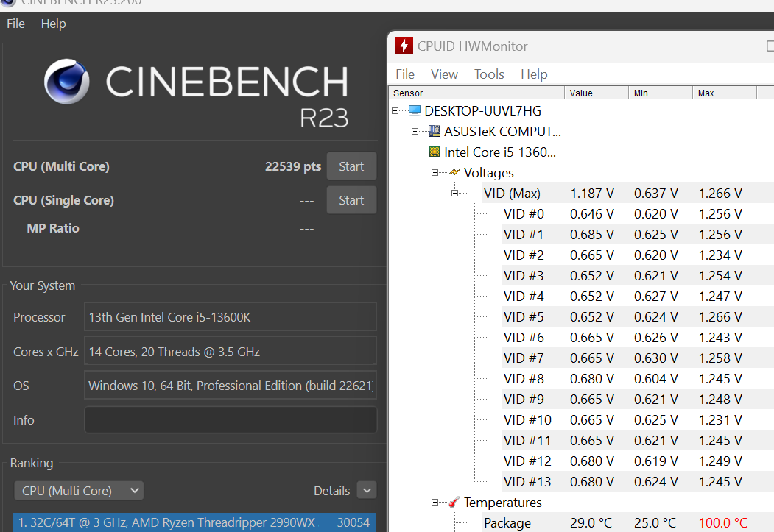Select the VID #4 row
Screen dimensions: 774x532
[x=638, y=297]
